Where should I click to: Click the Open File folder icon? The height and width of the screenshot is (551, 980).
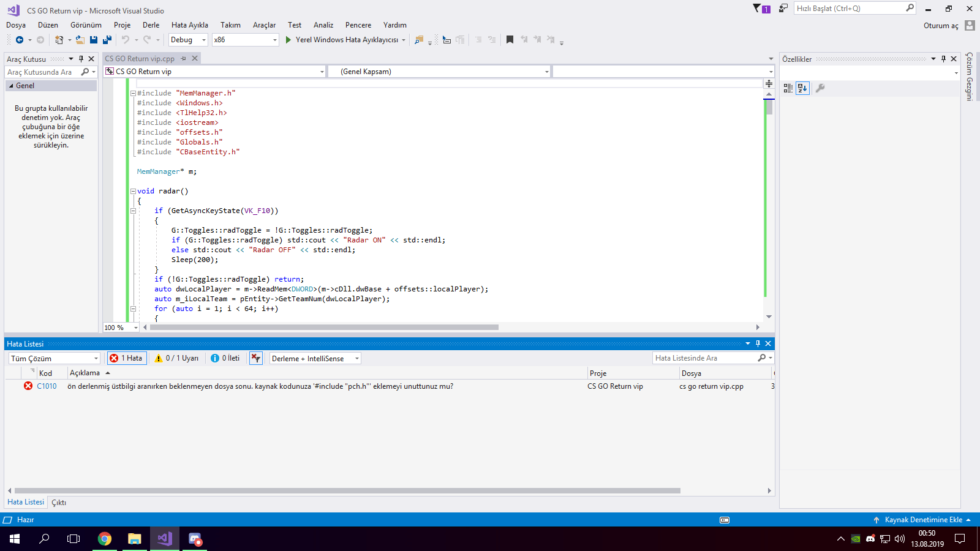pyautogui.click(x=80, y=40)
